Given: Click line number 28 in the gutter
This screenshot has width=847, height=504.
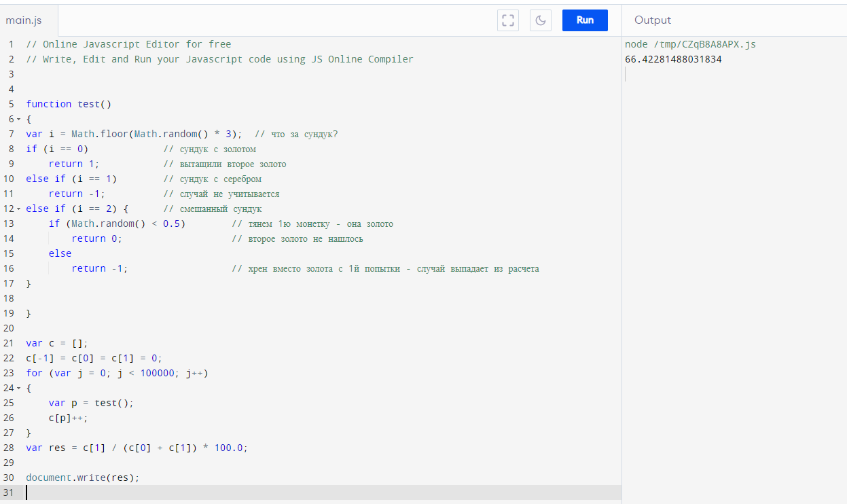Looking at the screenshot, I should 9,448.
